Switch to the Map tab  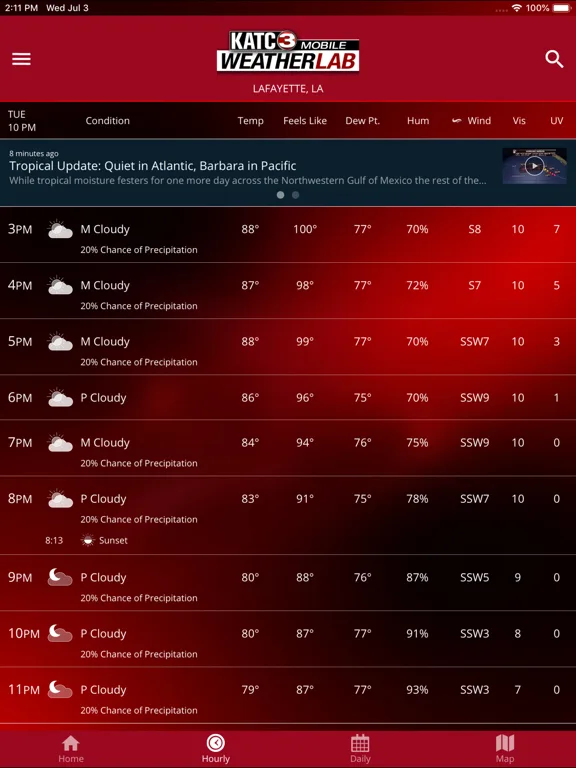click(x=504, y=749)
